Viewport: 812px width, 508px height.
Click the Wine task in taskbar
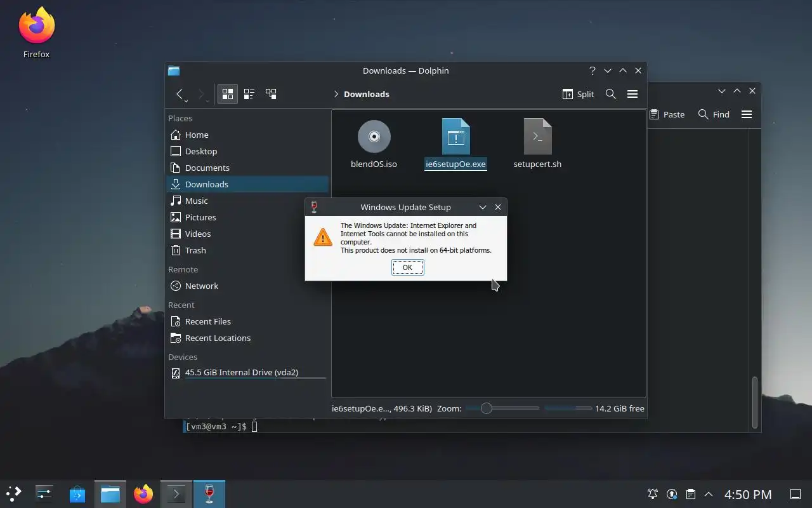(x=209, y=493)
